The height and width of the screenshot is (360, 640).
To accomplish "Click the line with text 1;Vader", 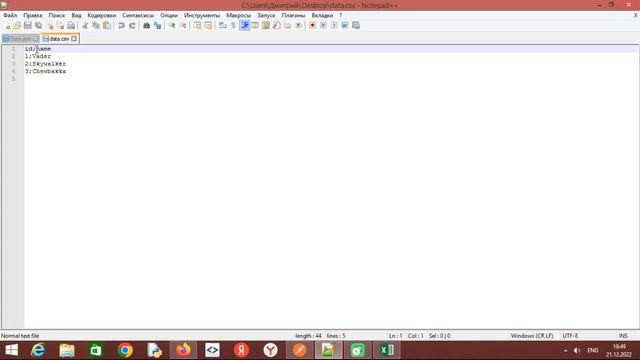I will click(x=38, y=56).
